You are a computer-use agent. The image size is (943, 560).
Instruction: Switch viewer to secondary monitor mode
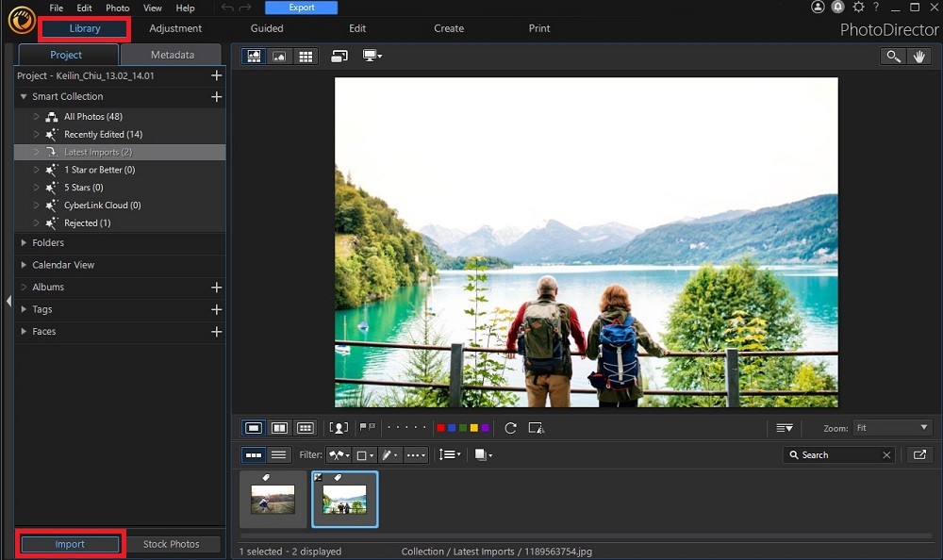click(x=368, y=56)
